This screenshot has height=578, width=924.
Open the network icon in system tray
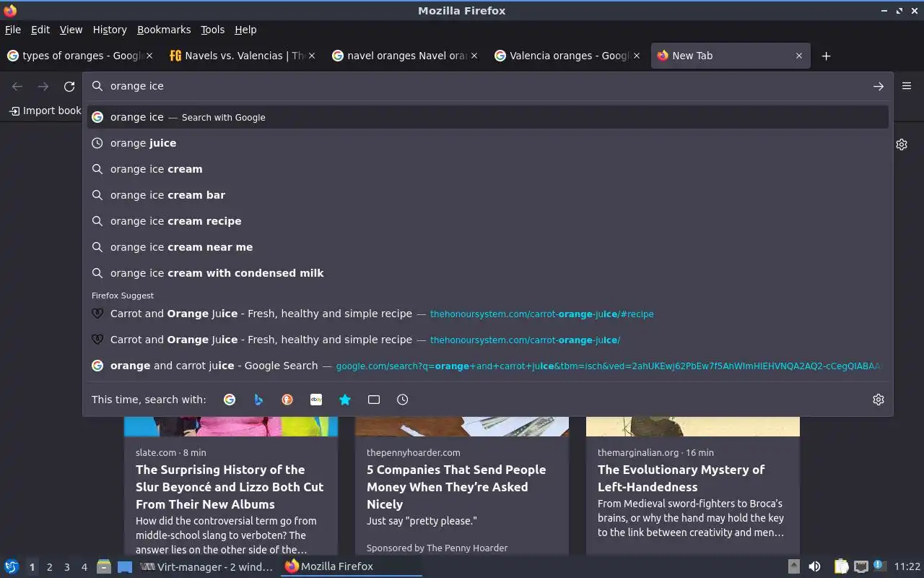[860, 566]
